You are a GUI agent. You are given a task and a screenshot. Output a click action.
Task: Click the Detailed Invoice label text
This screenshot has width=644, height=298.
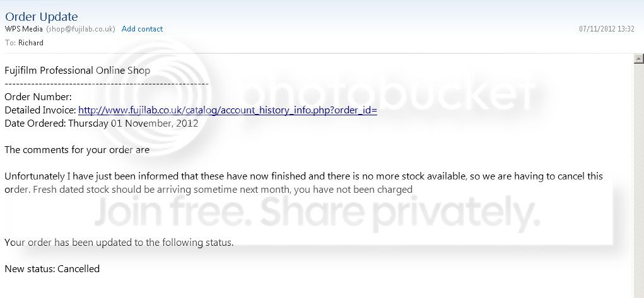(40, 110)
